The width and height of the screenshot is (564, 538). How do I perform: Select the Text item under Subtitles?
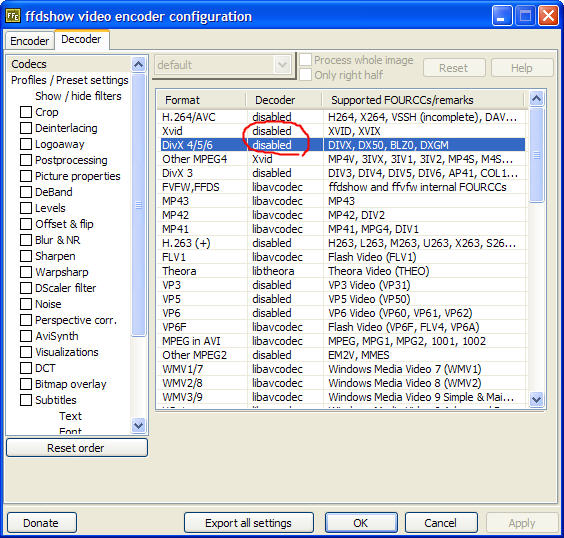[70, 416]
